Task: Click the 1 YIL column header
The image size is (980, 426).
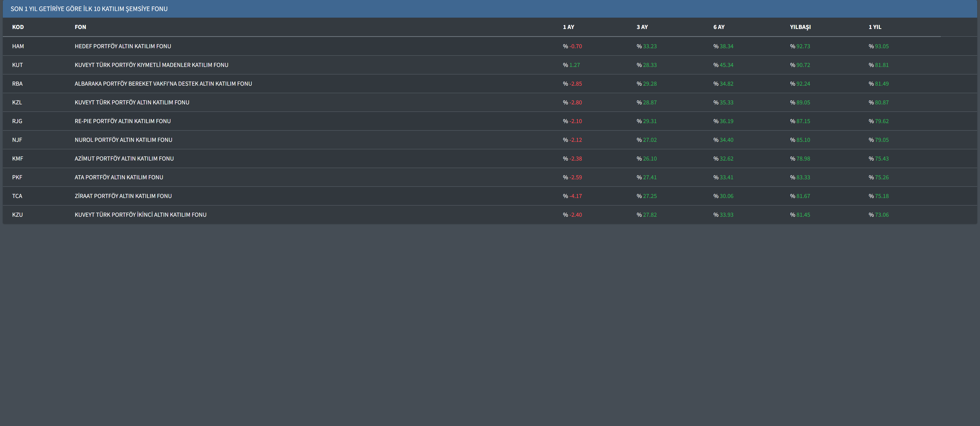Action: coord(875,27)
